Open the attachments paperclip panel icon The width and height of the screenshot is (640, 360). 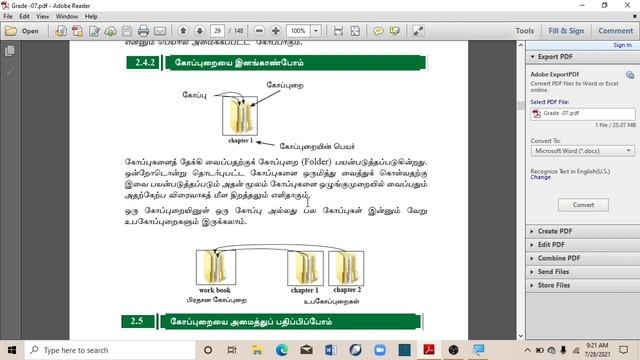(x=10, y=72)
